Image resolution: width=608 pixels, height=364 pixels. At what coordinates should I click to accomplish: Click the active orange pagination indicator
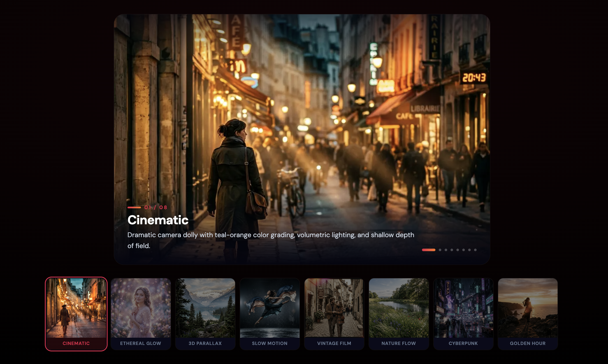pyautogui.click(x=428, y=250)
